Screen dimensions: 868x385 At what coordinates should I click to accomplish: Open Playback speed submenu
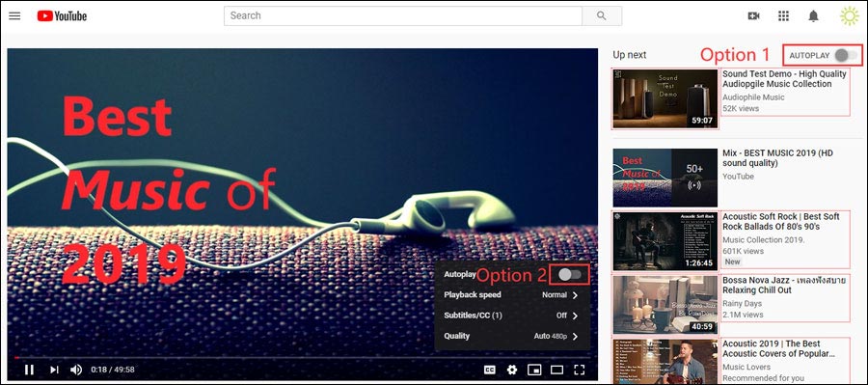click(512, 294)
